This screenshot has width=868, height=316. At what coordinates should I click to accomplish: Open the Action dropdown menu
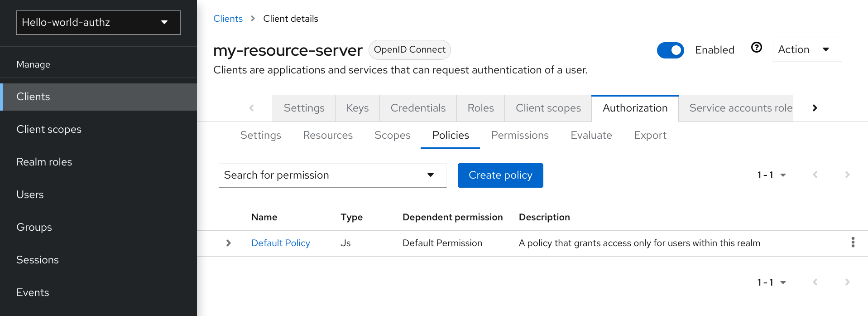click(807, 49)
